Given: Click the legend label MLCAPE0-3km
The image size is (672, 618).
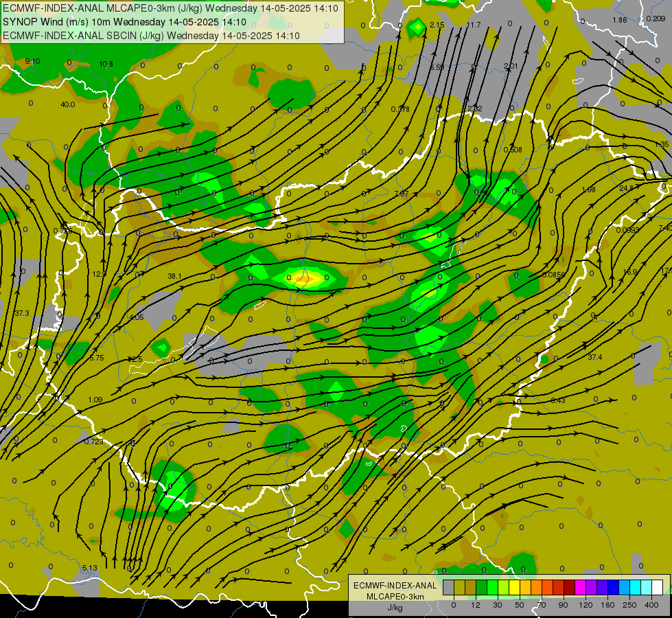Looking at the screenshot, I should 395,597.
